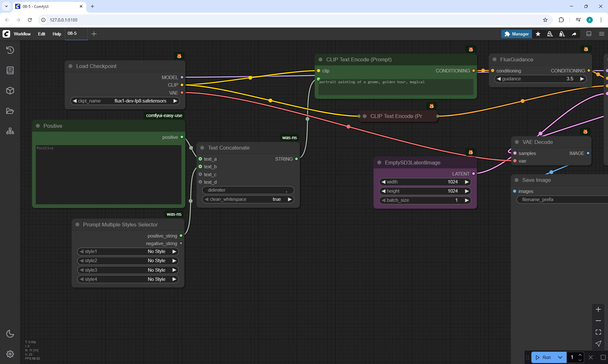
Task: Click the Manager button
Action: 516,34
